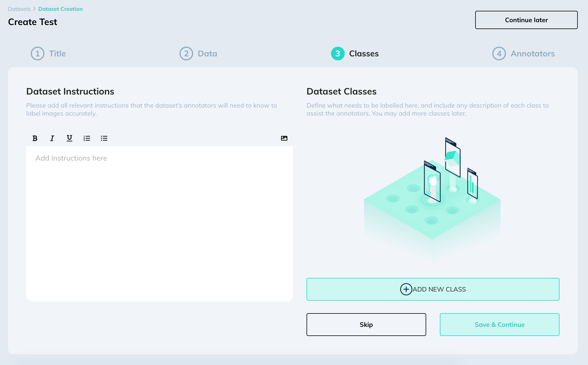Click into the Add Instructions text area
This screenshot has width=588, height=365.
[160, 223]
